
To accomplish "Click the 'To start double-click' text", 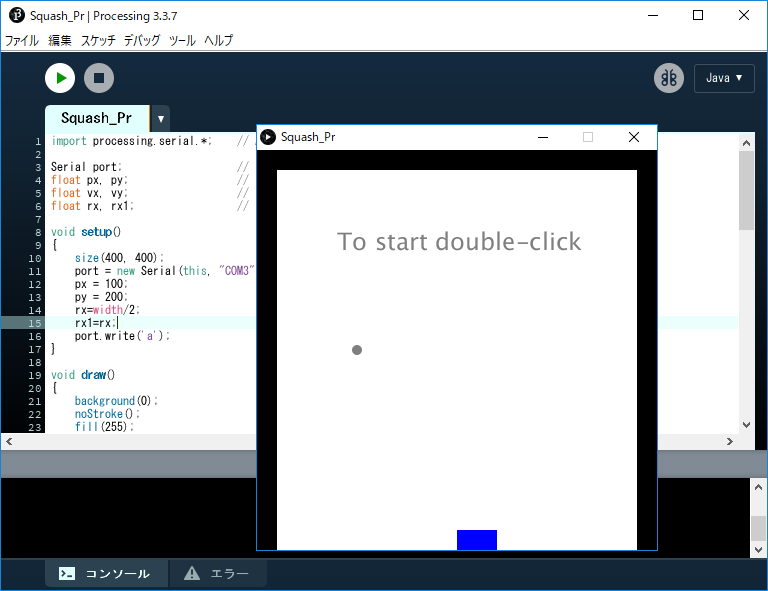I will coord(459,241).
